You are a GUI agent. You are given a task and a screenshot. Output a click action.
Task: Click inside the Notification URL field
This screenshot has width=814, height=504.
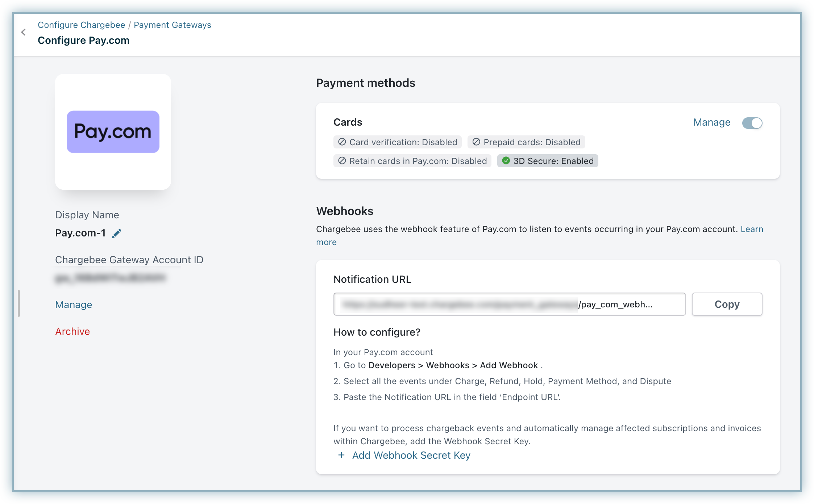click(x=509, y=304)
